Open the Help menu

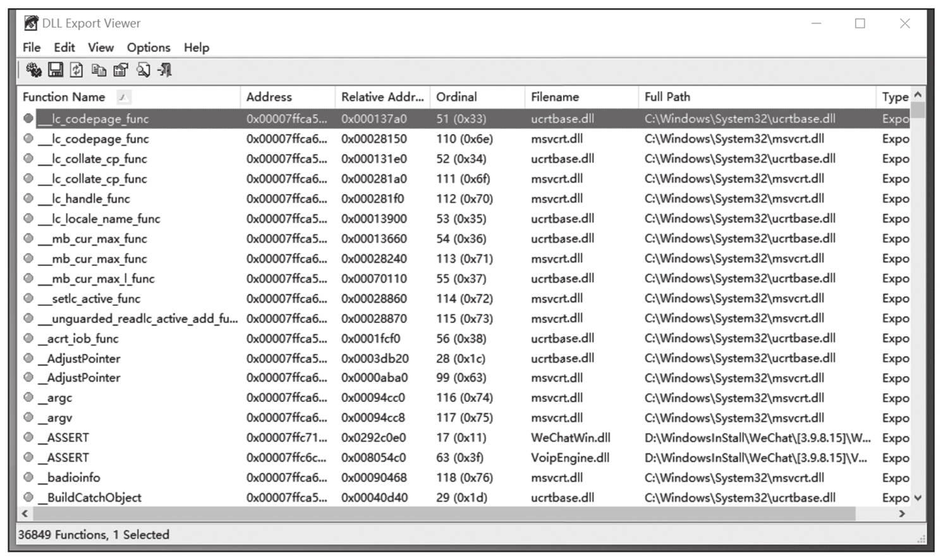point(197,47)
